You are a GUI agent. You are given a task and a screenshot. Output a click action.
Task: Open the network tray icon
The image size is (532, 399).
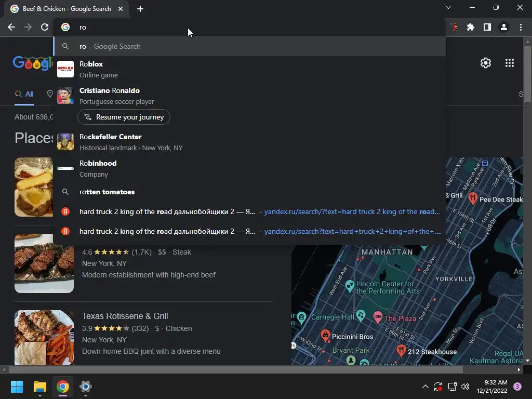pyautogui.click(x=452, y=387)
